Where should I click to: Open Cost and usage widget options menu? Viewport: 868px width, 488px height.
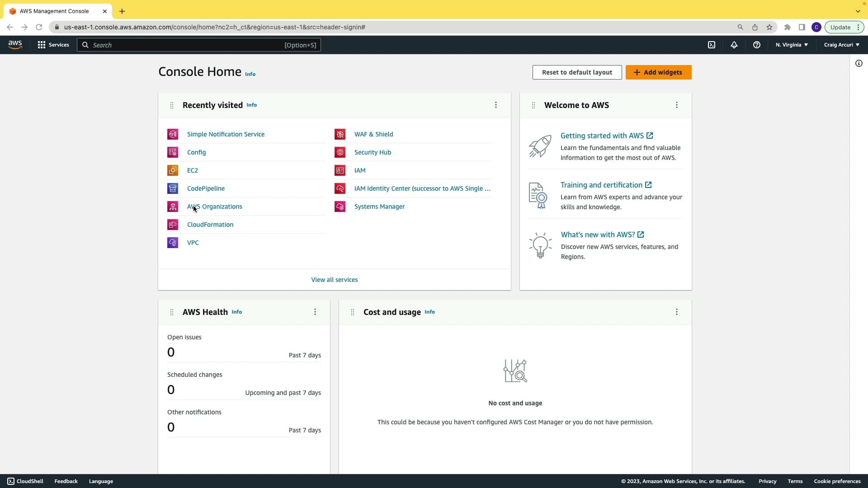[677, 312]
